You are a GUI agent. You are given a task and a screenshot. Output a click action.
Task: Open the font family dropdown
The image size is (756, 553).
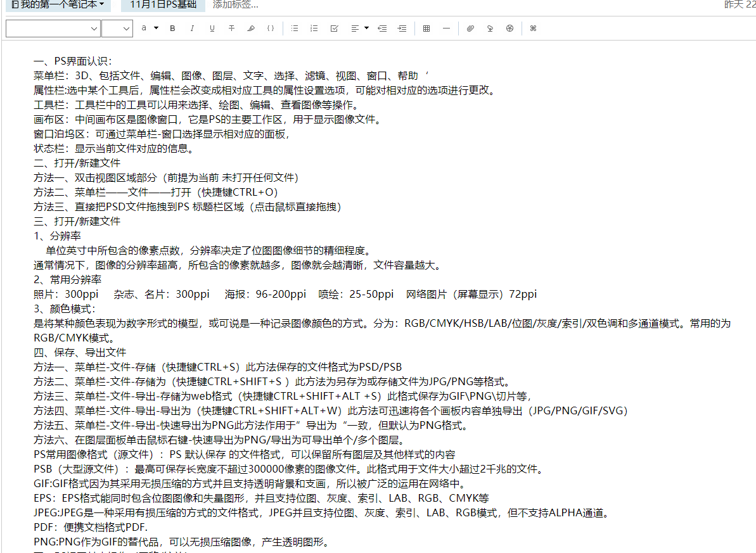tap(53, 29)
